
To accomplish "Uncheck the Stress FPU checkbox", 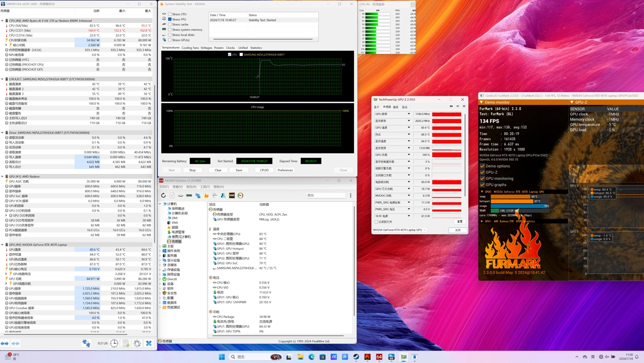I will point(170,19).
